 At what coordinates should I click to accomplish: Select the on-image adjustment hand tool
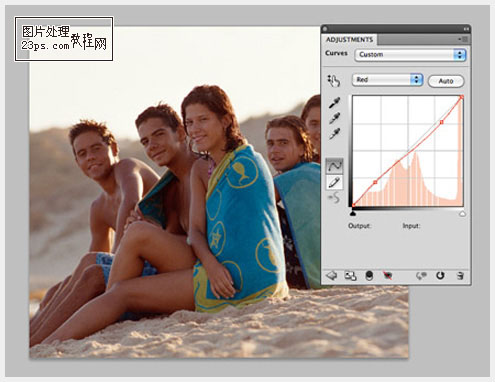(x=333, y=80)
